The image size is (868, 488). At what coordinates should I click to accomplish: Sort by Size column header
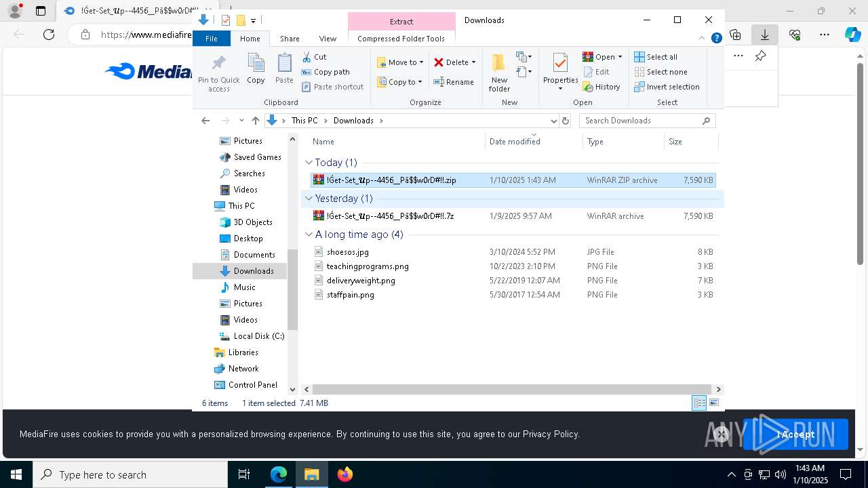click(690, 142)
